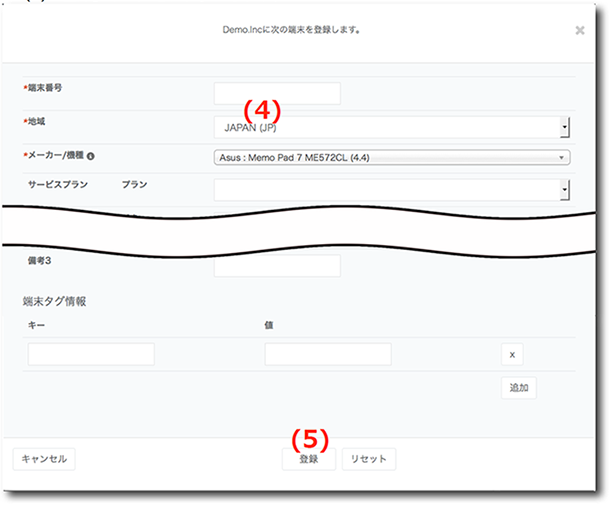This screenshot has width=615, height=506.
Task: Select the キー tag input box
Action: click(x=91, y=354)
